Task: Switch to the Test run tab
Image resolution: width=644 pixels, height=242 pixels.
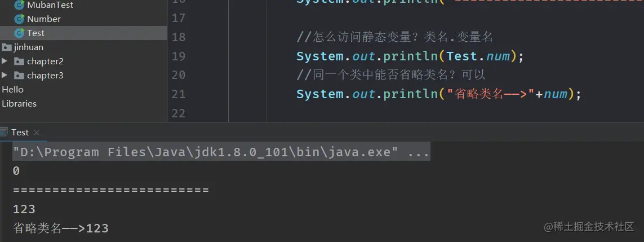Action: 20,133
